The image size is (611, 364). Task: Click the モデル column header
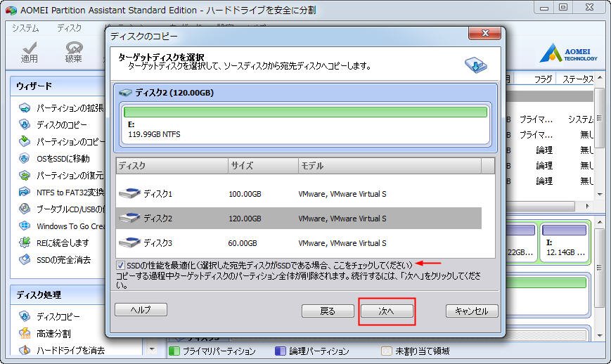click(390, 166)
